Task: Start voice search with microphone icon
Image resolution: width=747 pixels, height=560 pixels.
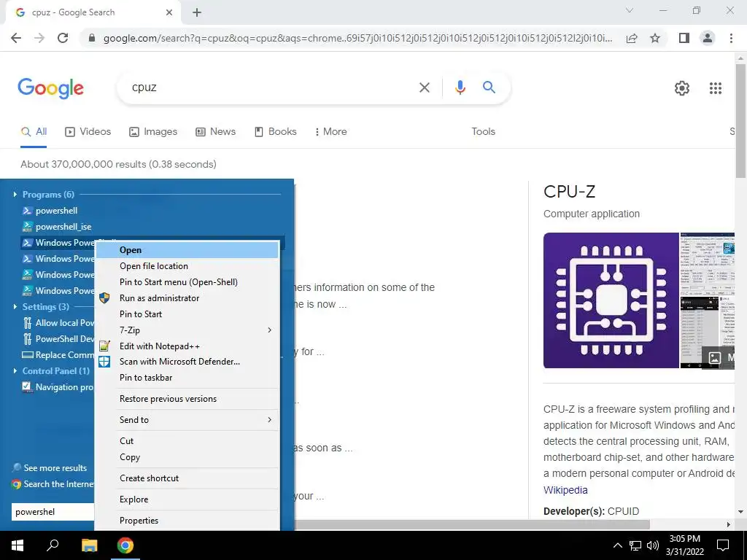Action: pyautogui.click(x=460, y=87)
